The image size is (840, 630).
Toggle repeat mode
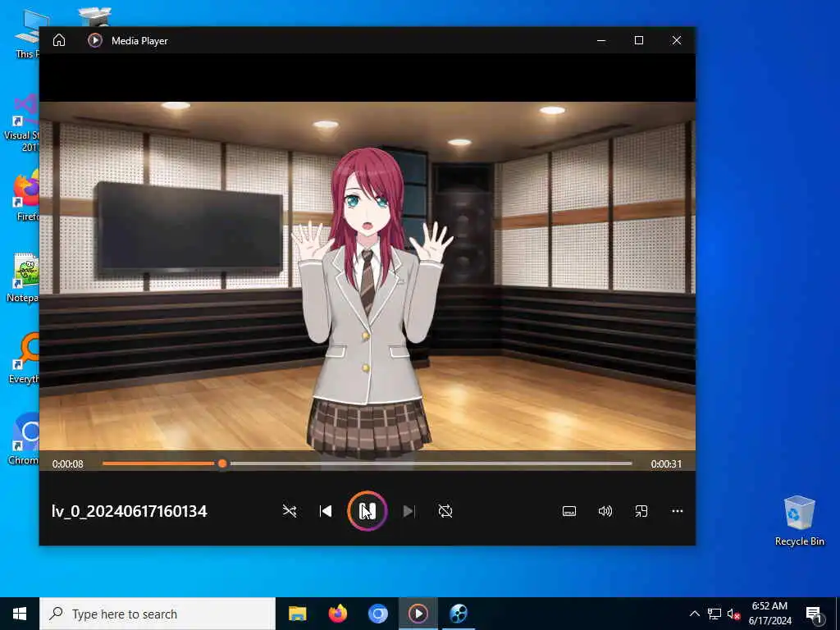(445, 511)
